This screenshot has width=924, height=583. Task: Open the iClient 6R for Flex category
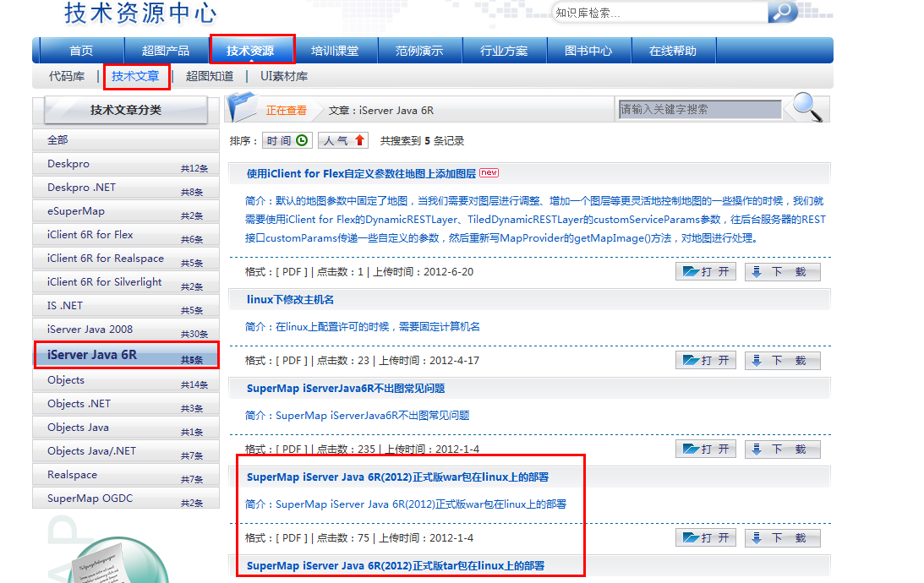[126, 234]
